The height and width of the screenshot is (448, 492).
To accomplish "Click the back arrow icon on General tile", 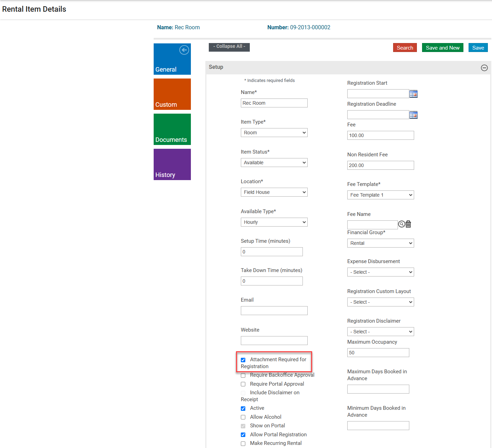I will (x=184, y=50).
